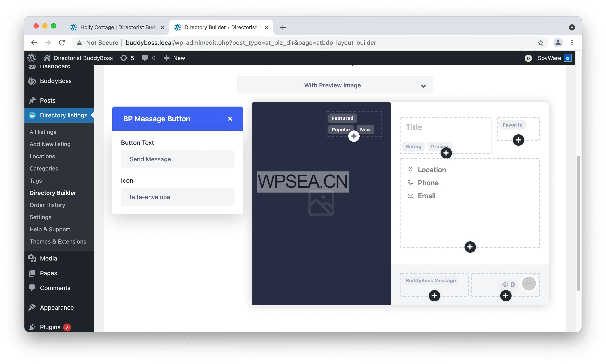The image size is (606, 364).
Task: Click the Button Text input field
Action: click(177, 159)
